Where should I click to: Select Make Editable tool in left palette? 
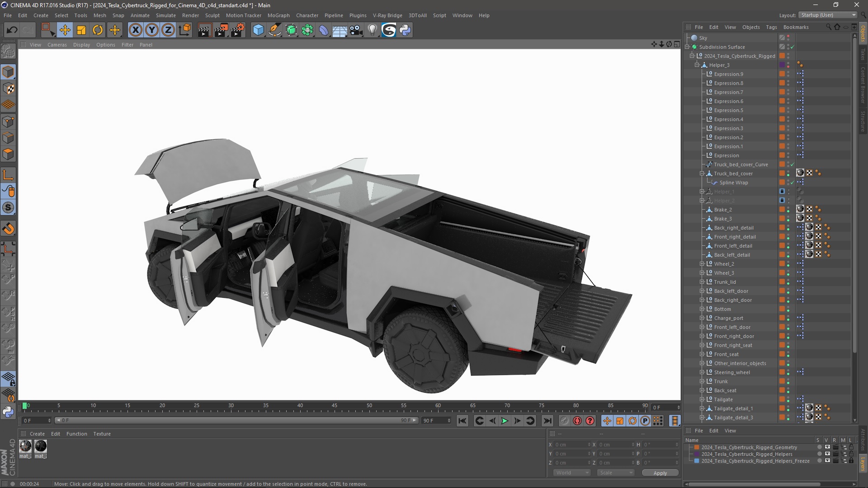(x=8, y=52)
